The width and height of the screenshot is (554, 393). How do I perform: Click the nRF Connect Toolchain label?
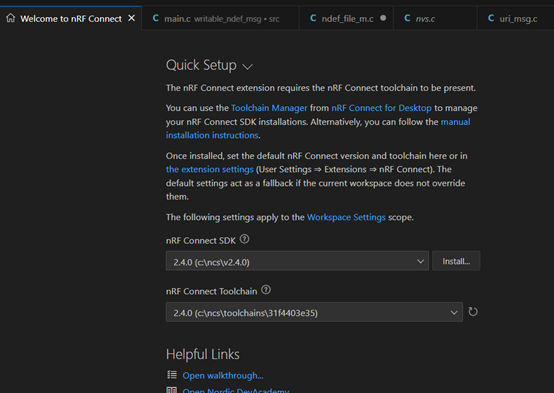tap(211, 291)
